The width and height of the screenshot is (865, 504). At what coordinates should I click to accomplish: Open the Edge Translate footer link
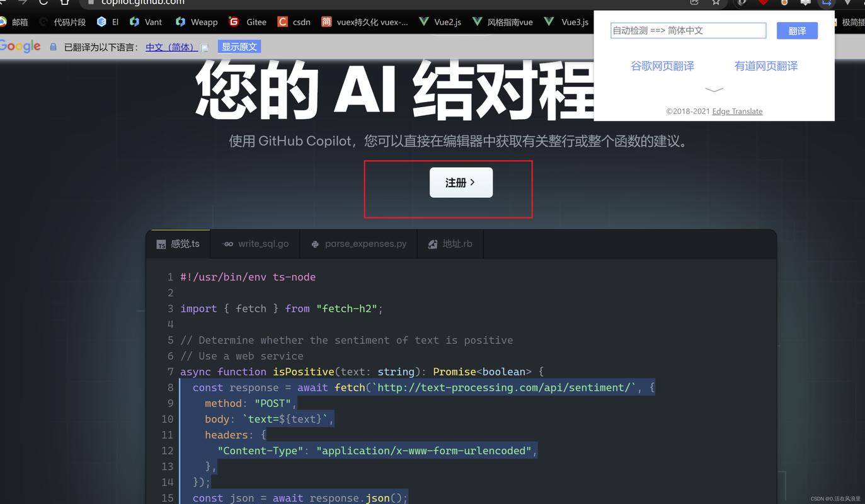pos(737,112)
